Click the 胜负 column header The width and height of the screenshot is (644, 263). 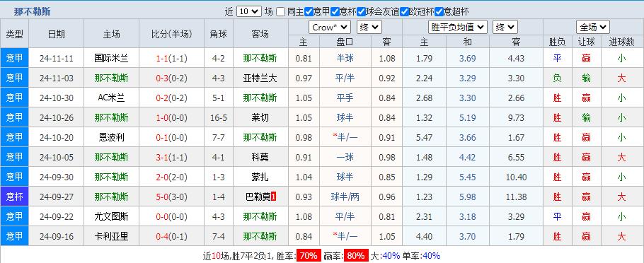coord(557,42)
